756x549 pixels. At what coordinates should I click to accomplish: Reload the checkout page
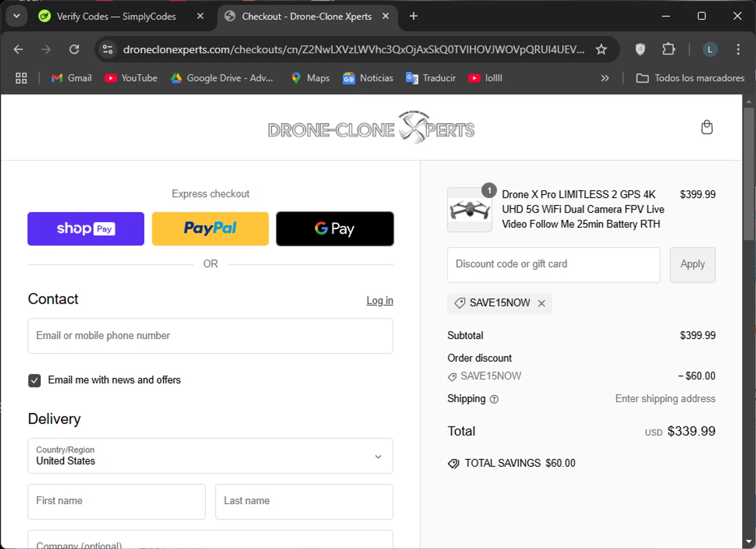(74, 49)
